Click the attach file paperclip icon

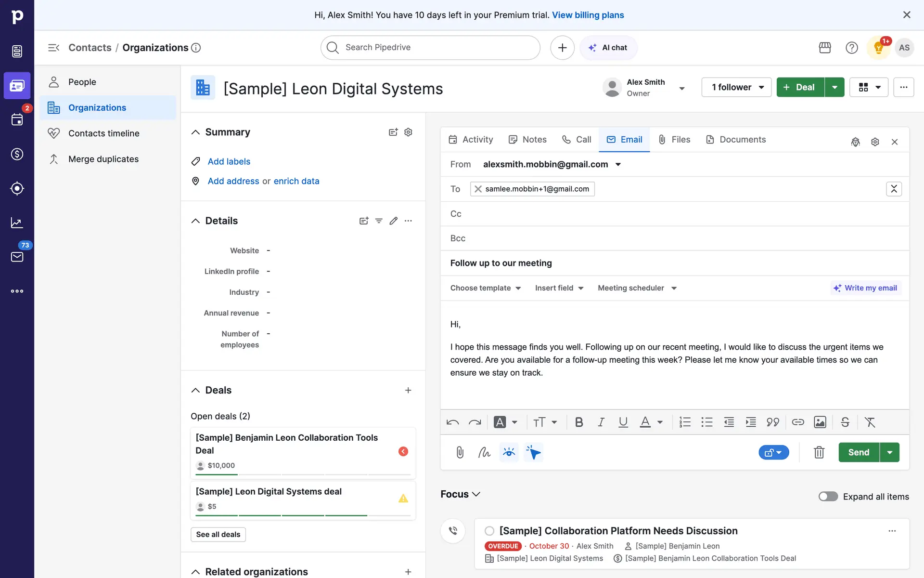[460, 452]
